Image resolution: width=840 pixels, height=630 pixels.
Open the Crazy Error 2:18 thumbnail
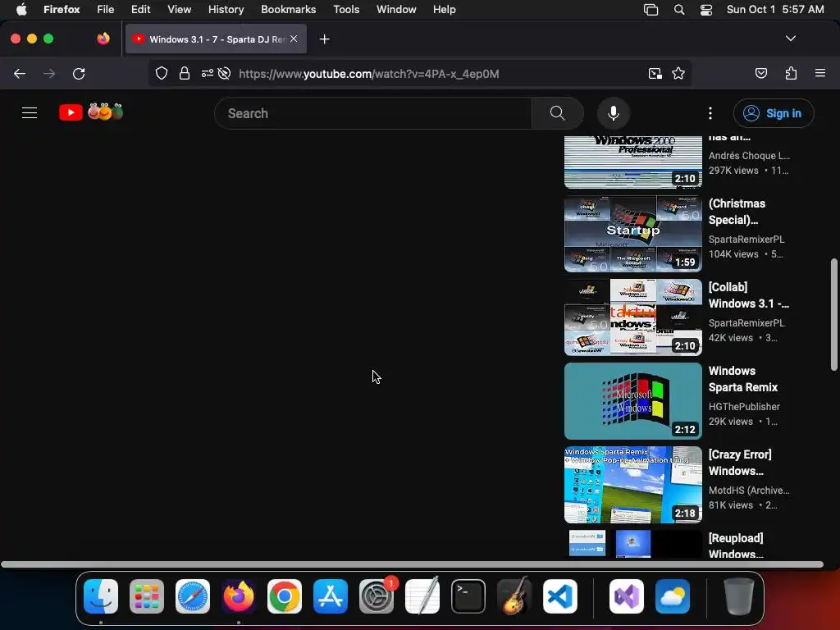coord(633,485)
